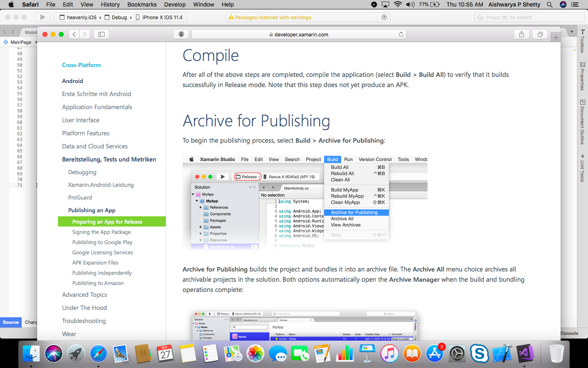Open Safari from the Dock
This screenshot has width=588, height=368.
click(98, 354)
